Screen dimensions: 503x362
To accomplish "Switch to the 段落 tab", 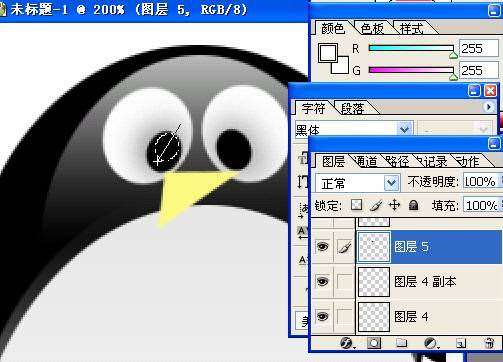I will [352, 108].
